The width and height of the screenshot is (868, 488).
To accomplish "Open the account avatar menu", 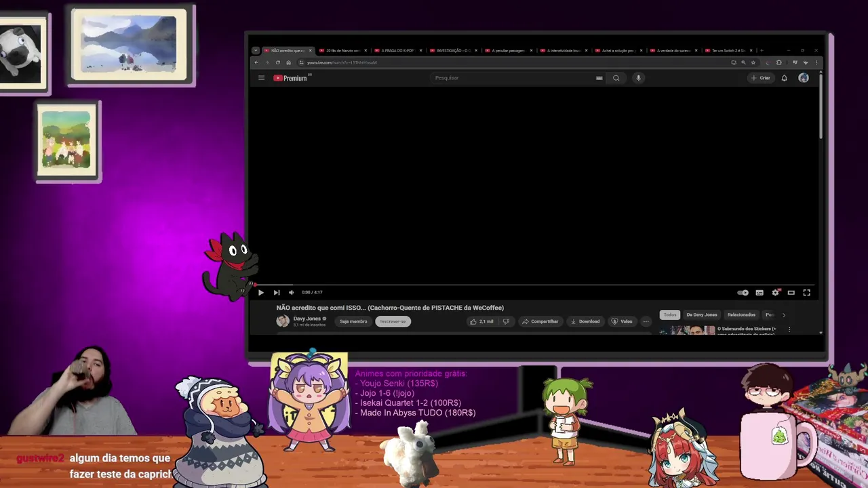I will click(x=804, y=78).
